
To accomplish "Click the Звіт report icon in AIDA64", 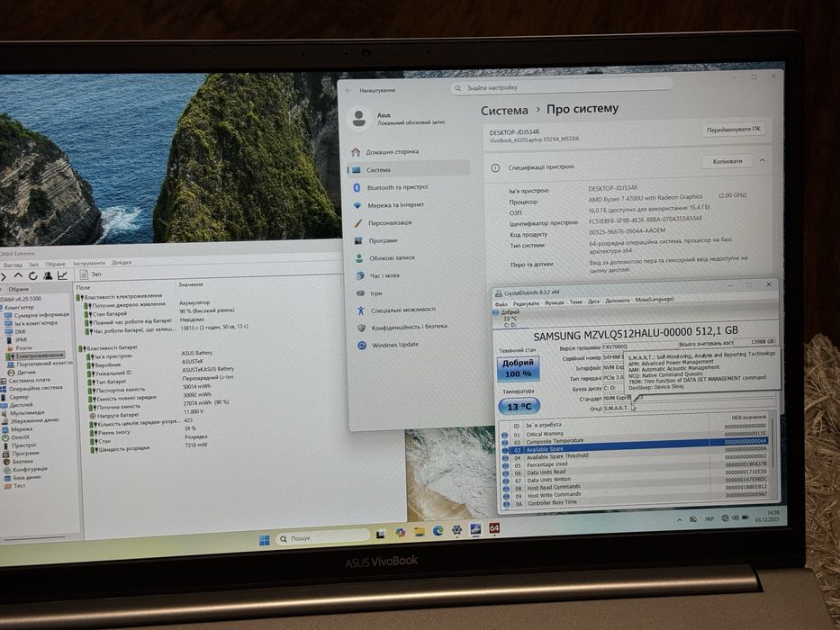I will (84, 274).
